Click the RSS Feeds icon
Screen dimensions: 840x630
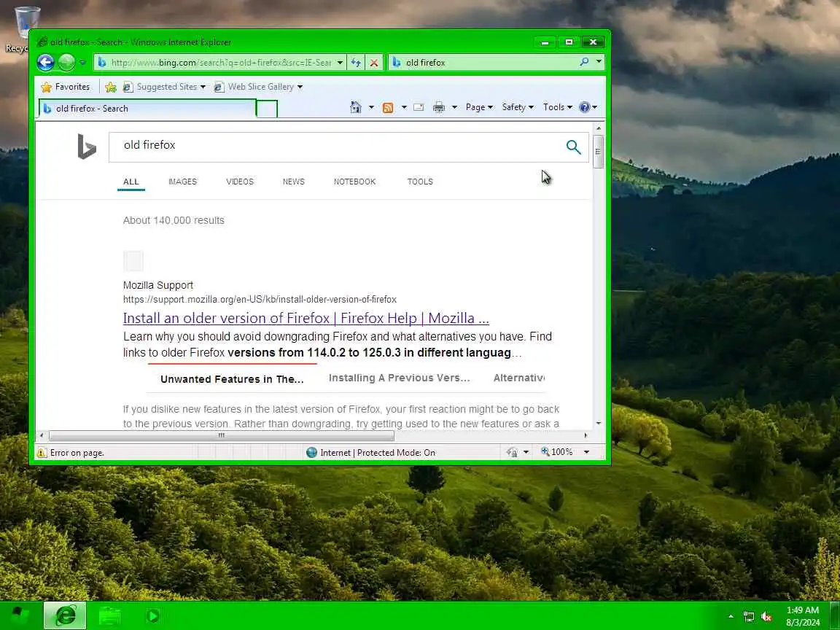click(388, 108)
